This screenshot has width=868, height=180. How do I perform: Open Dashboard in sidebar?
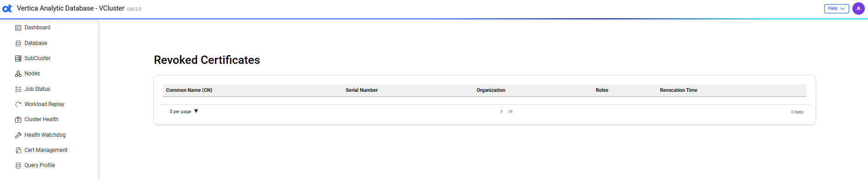(38, 28)
